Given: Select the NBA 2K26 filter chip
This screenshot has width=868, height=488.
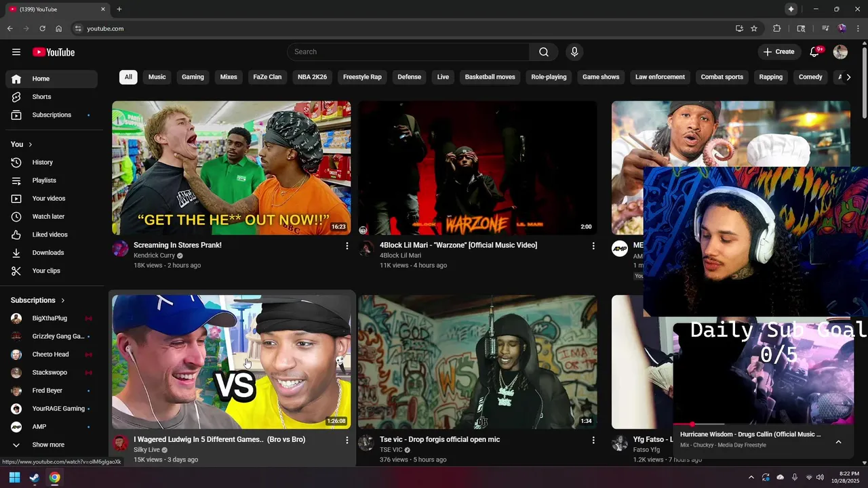Looking at the screenshot, I should (x=312, y=77).
